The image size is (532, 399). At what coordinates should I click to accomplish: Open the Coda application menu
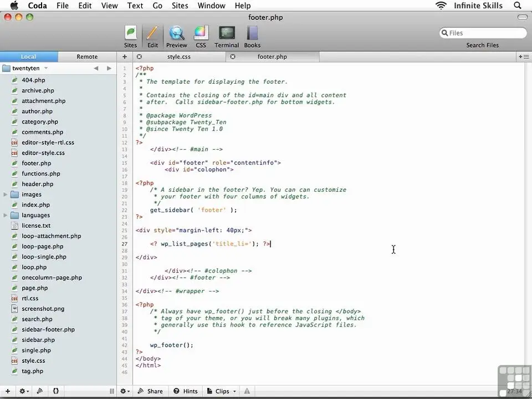[x=37, y=6]
